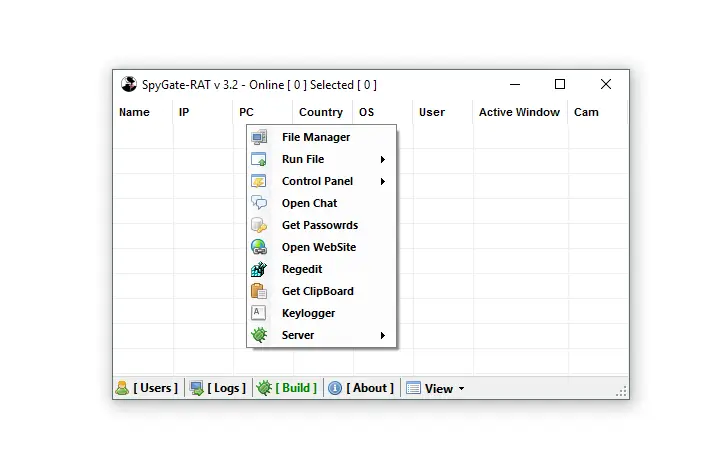Click the Cam column header

tap(586, 112)
